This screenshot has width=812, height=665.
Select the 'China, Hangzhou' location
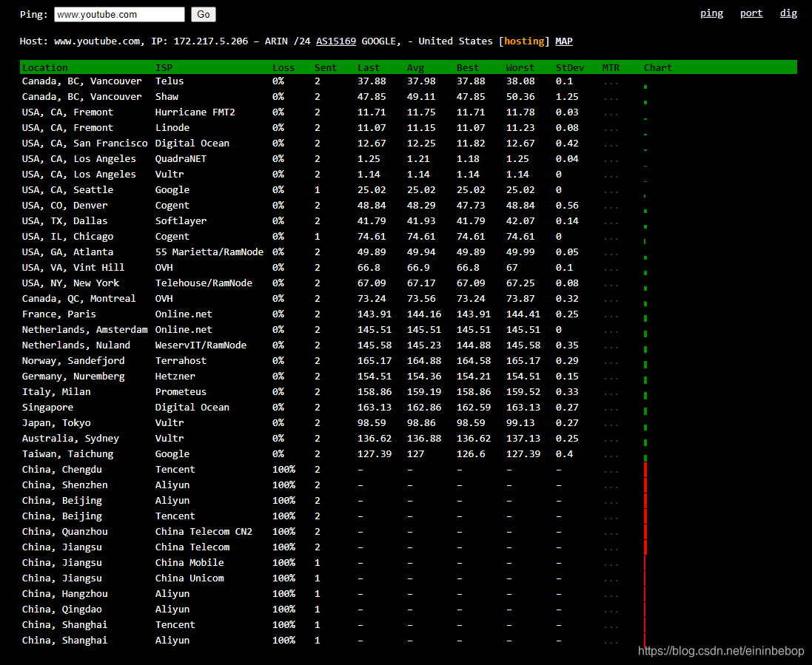(x=64, y=593)
